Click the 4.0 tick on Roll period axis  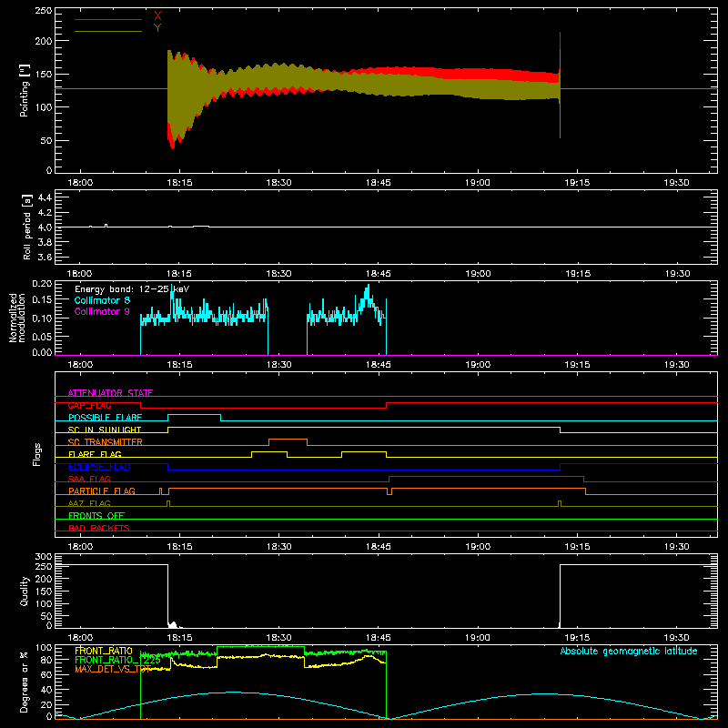point(45,227)
